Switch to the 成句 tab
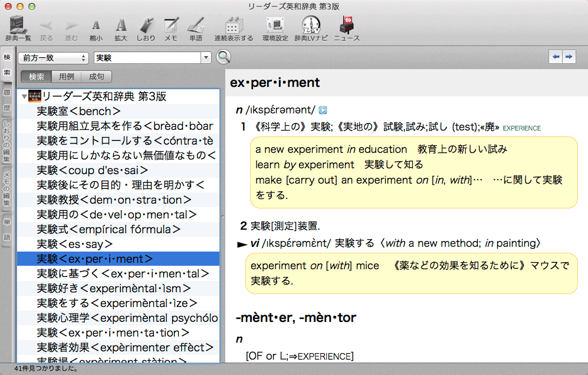Viewport: 588px width, 375px height. (96, 77)
